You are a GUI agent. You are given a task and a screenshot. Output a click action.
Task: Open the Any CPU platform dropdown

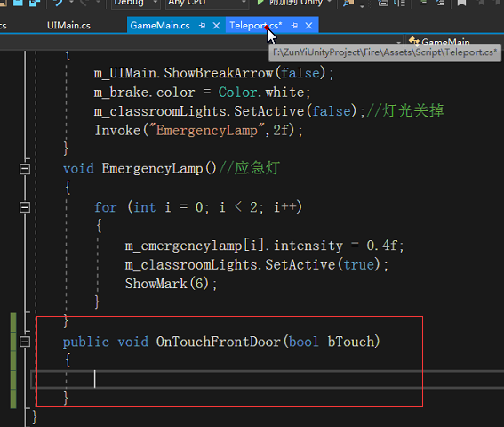click(x=206, y=3)
